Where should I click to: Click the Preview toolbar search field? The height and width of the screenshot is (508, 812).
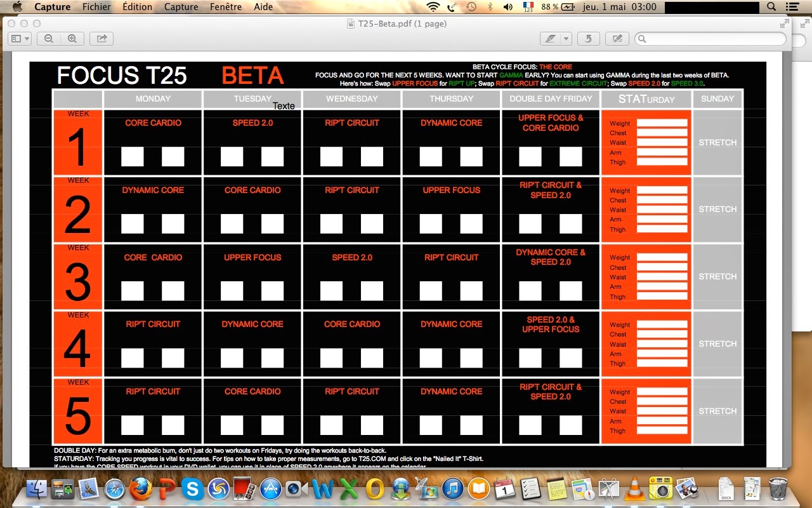point(710,39)
